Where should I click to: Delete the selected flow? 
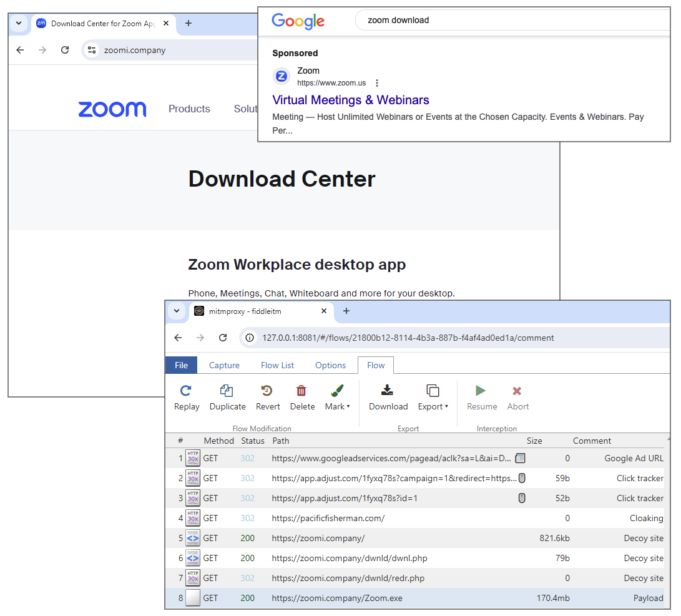pyautogui.click(x=302, y=398)
